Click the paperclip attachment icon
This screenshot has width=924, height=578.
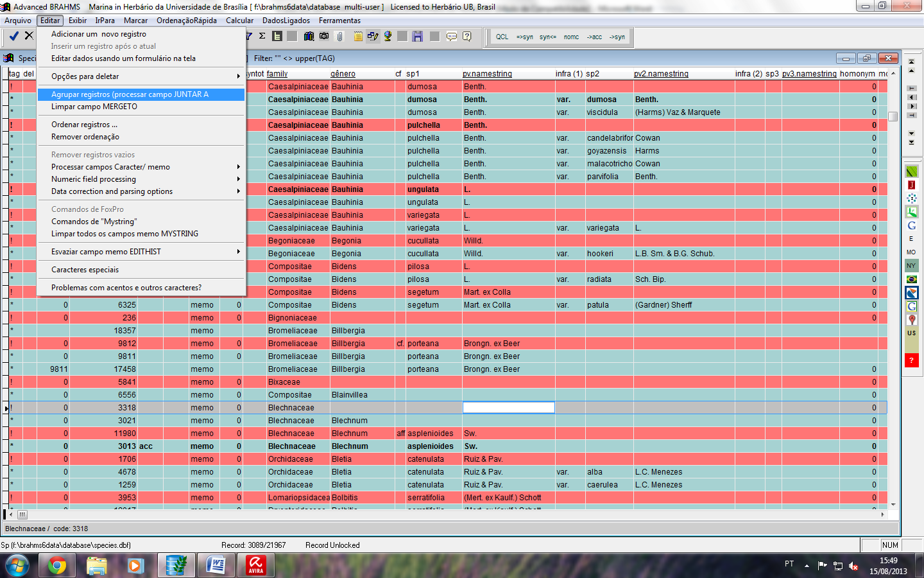click(340, 37)
